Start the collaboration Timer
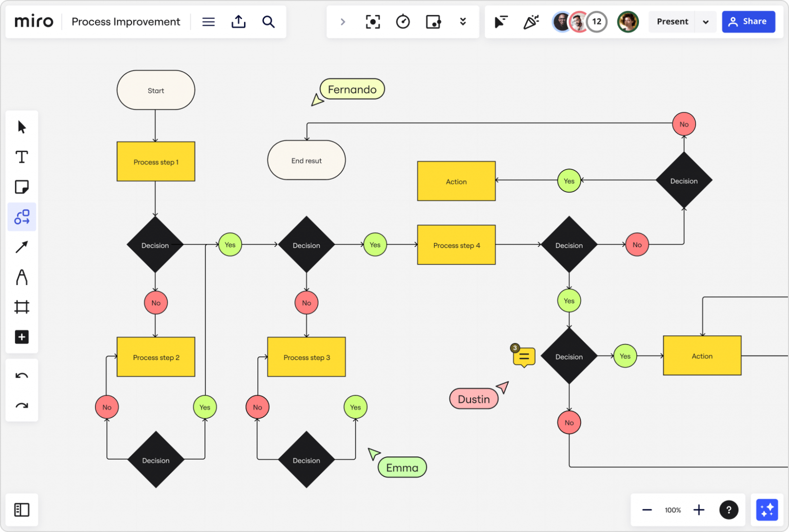This screenshot has height=532, width=789. point(403,22)
